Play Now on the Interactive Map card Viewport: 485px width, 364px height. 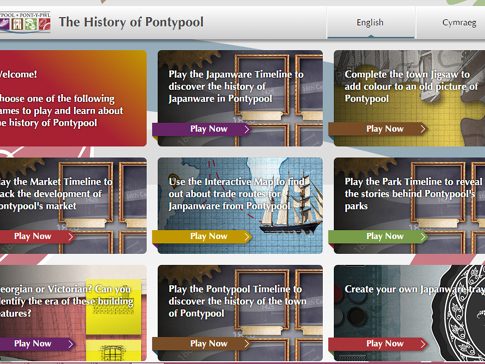coord(202,237)
